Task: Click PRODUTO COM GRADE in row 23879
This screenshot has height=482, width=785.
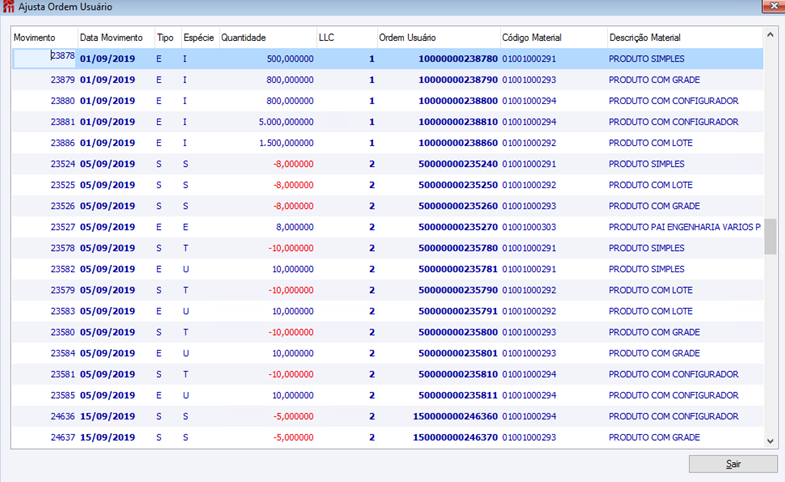Action: (654, 80)
